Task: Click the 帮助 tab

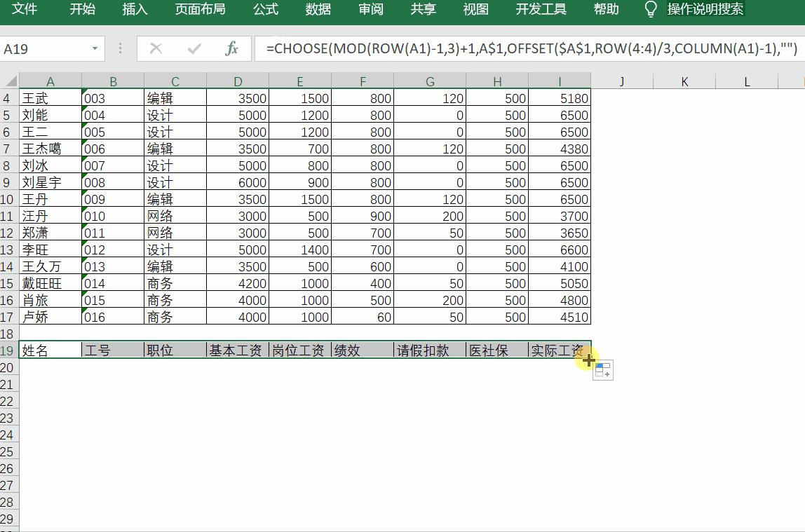Action: tap(606, 10)
